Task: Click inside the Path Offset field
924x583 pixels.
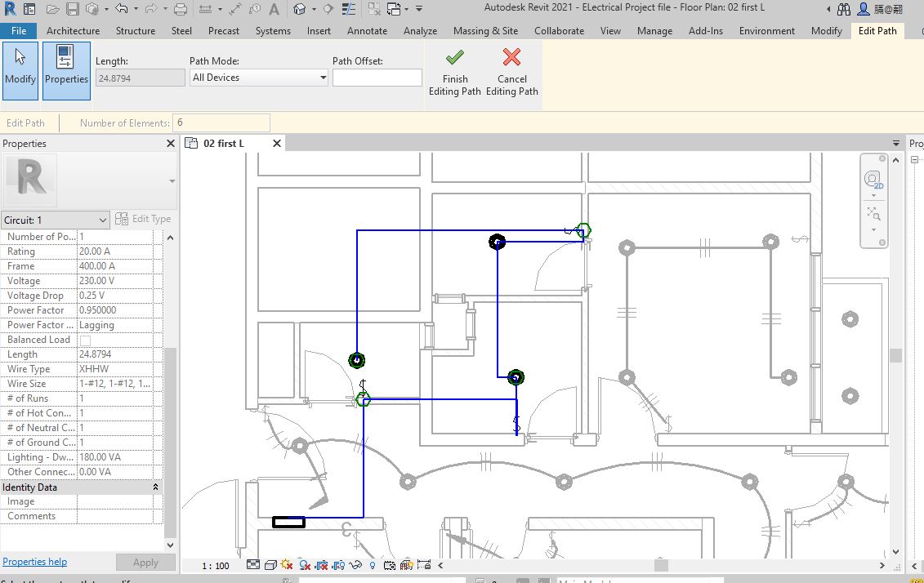Action: [x=377, y=76]
